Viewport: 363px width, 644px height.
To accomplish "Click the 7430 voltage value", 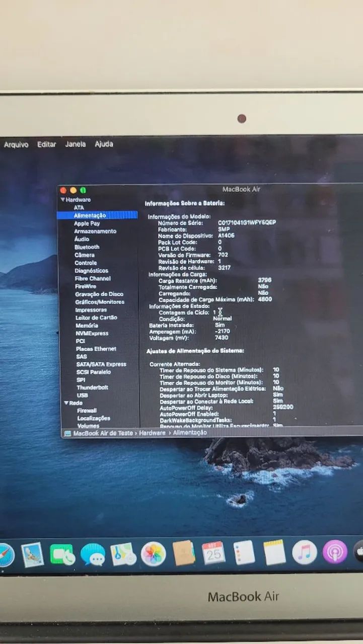I will pos(222,338).
